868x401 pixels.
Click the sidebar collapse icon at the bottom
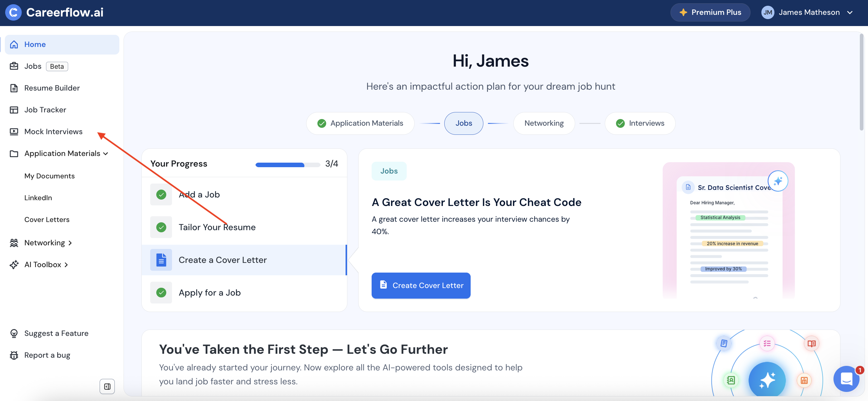coord(107,386)
